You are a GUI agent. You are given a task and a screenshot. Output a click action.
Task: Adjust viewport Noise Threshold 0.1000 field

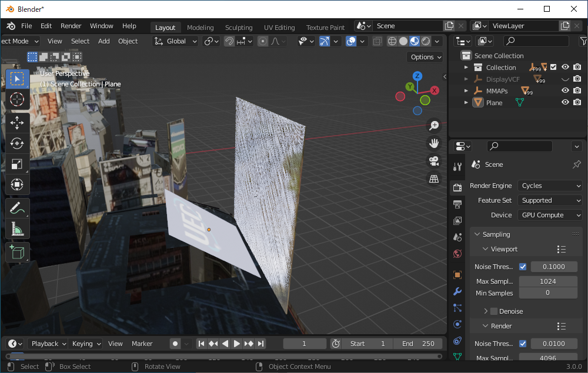pos(554,267)
